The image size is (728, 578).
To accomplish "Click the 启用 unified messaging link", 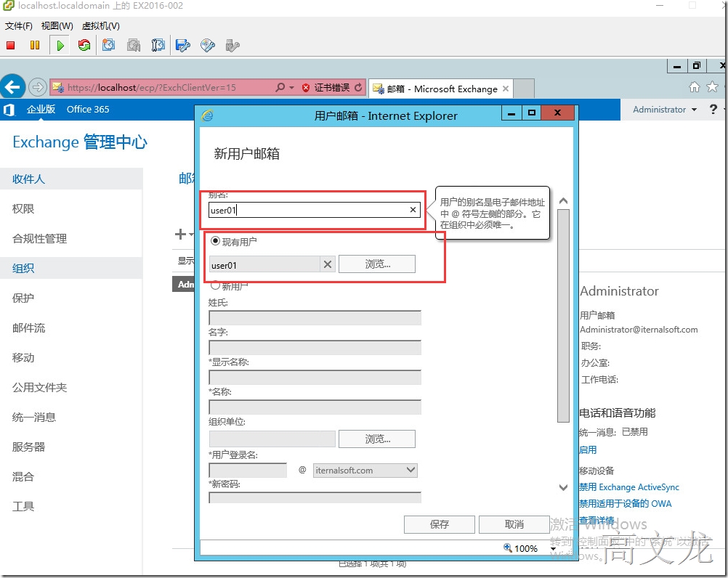I will coord(588,450).
